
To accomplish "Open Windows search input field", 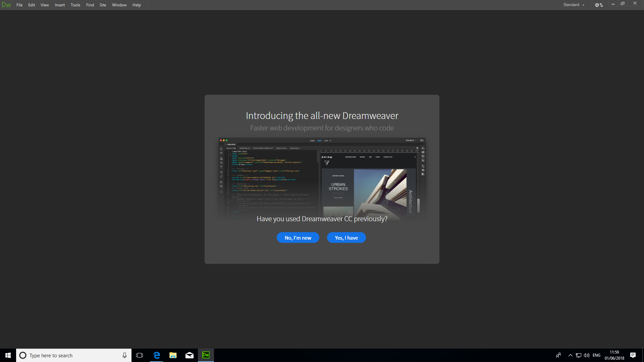I will click(x=74, y=355).
